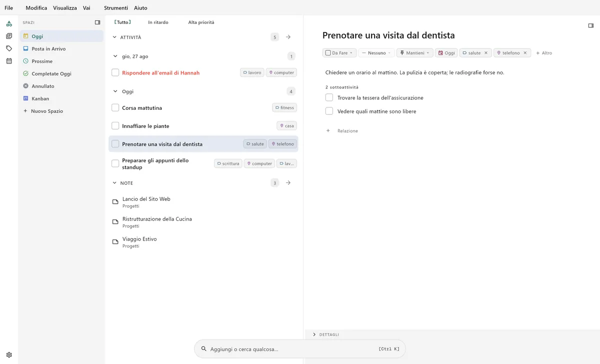Viewport: 600px width, 364px height.
Task: Open settings gear icon
Action: 9,355
